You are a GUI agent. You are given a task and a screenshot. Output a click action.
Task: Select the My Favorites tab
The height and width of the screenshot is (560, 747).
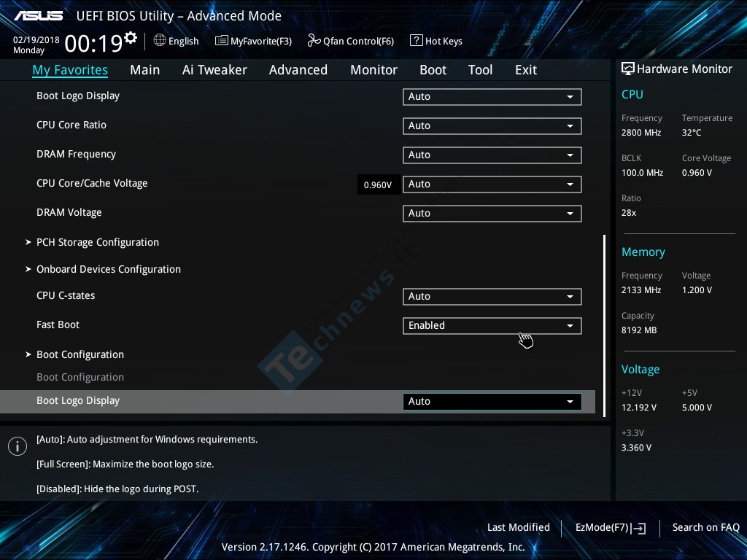[70, 70]
